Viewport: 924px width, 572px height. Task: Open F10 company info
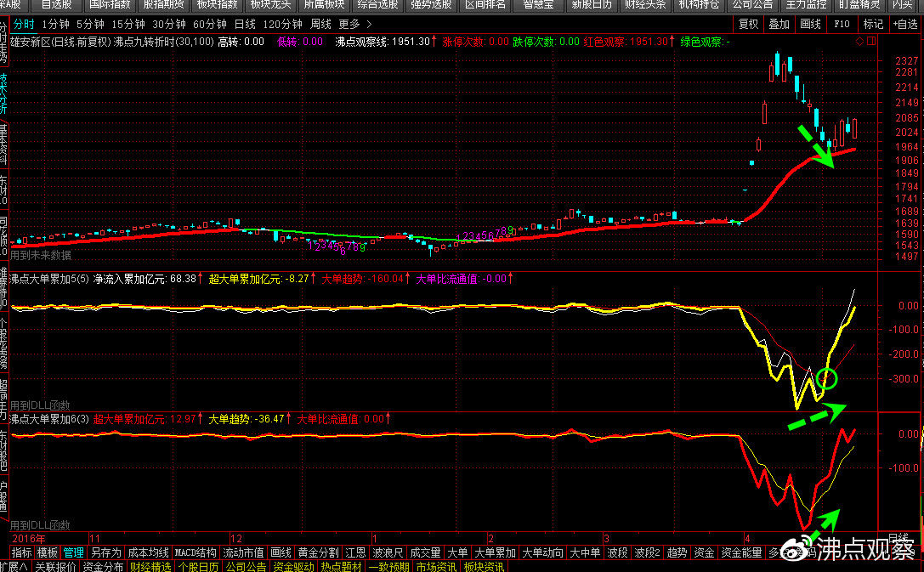pos(842,24)
